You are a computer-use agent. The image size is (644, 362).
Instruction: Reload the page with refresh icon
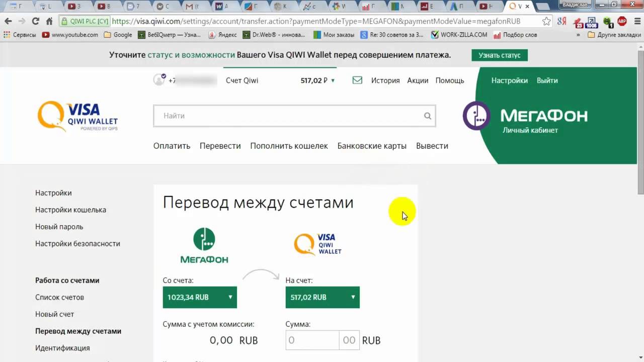[x=35, y=22]
